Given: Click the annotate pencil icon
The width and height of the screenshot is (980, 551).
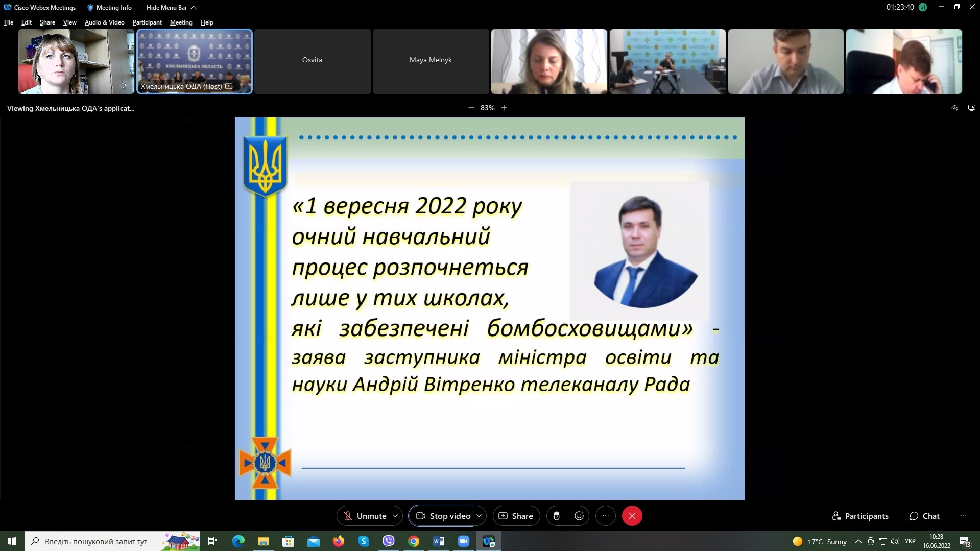Looking at the screenshot, I should pos(954,108).
